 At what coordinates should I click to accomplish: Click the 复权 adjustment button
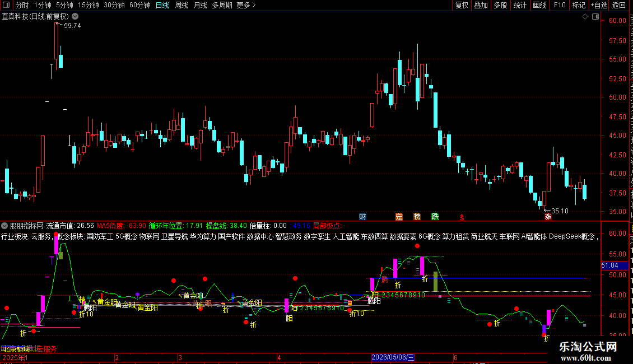pos(462,5)
